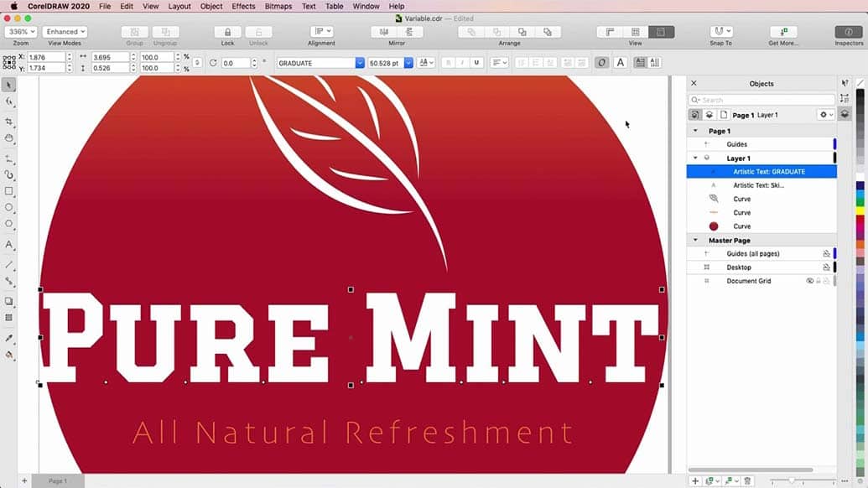868x488 pixels.
Task: Open the font name dropdown GRADUATE
Action: 360,63
